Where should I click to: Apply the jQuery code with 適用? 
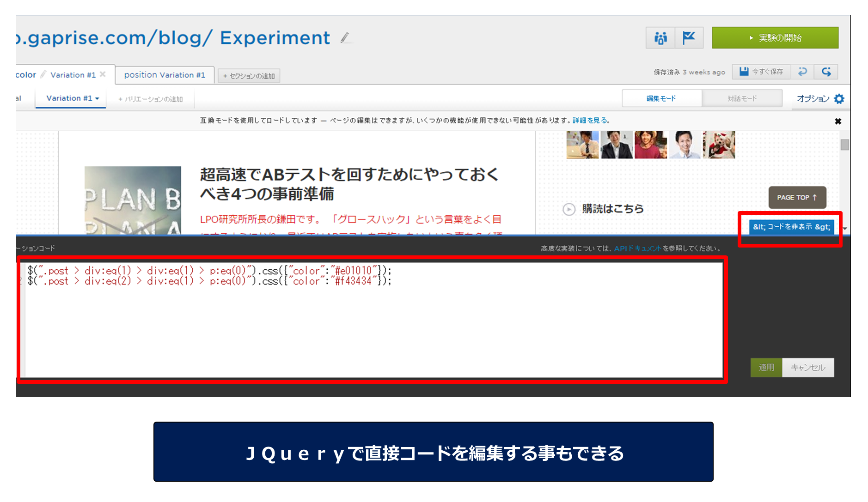pyautogui.click(x=766, y=367)
